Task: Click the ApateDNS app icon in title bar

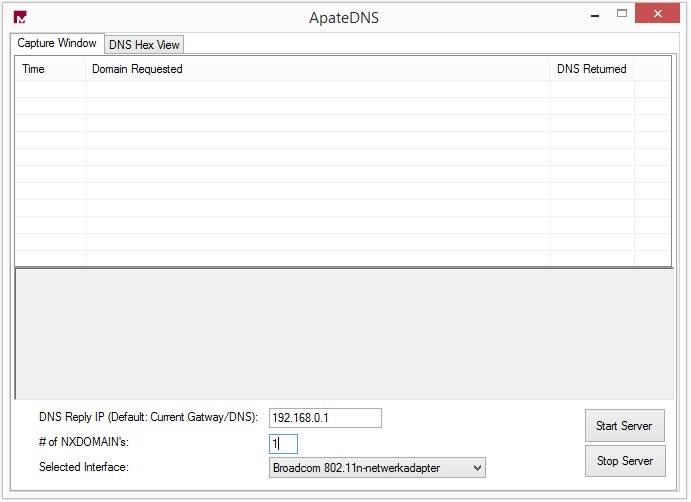Action: point(20,17)
